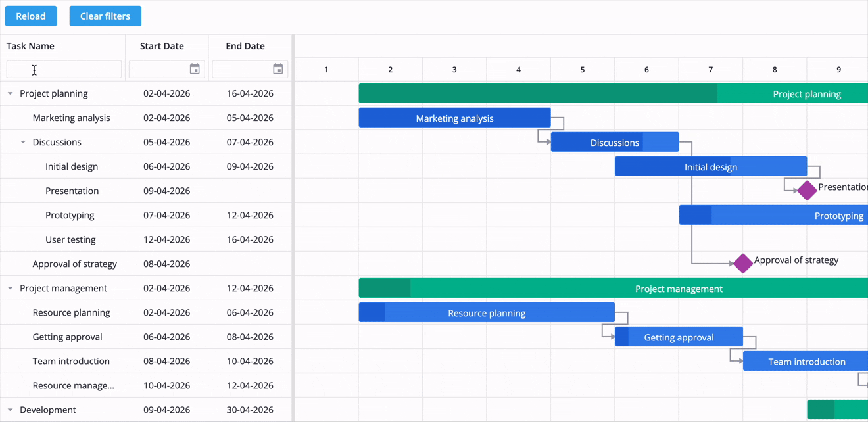This screenshot has width=868, height=422.
Task: Click the Team introduction task bar
Action: click(806, 361)
